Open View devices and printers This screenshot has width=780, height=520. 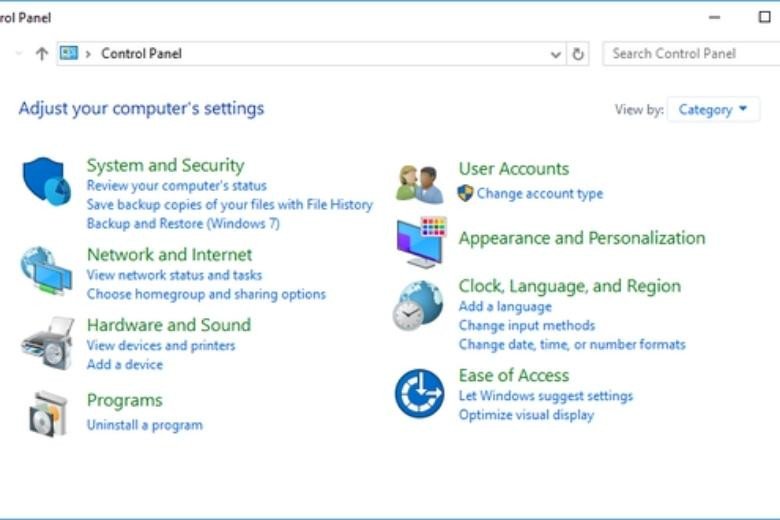tap(161, 345)
